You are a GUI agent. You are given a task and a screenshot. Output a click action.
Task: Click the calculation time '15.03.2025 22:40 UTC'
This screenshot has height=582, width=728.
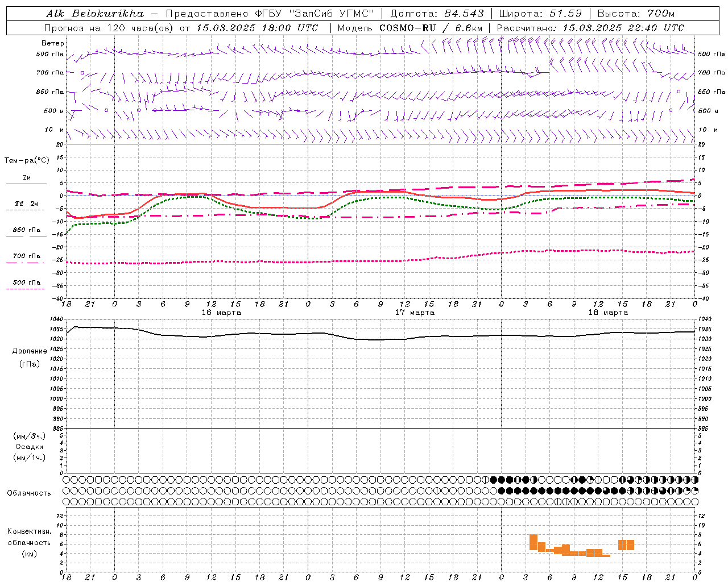pos(623,28)
